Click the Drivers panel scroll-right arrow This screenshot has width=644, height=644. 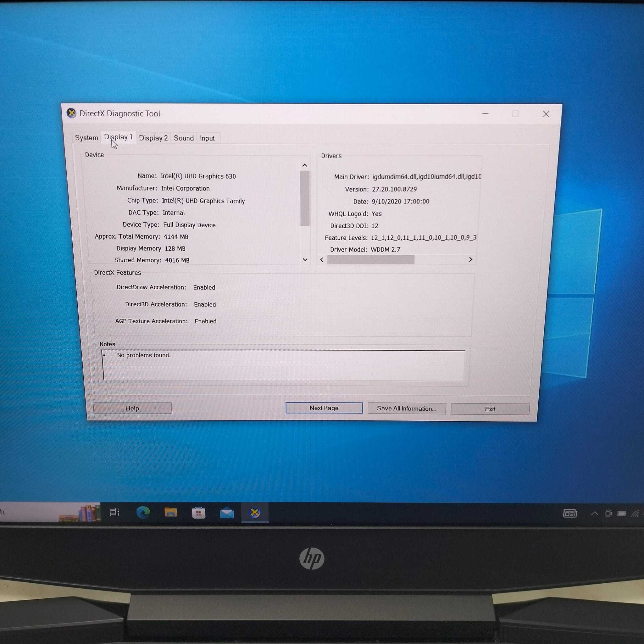(x=470, y=259)
